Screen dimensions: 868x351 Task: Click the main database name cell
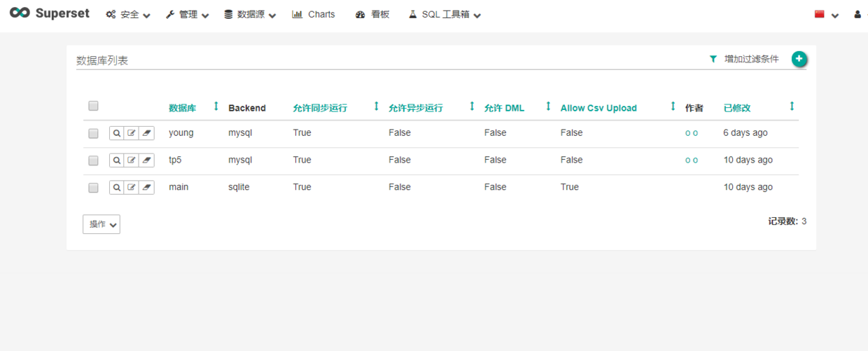click(x=178, y=187)
